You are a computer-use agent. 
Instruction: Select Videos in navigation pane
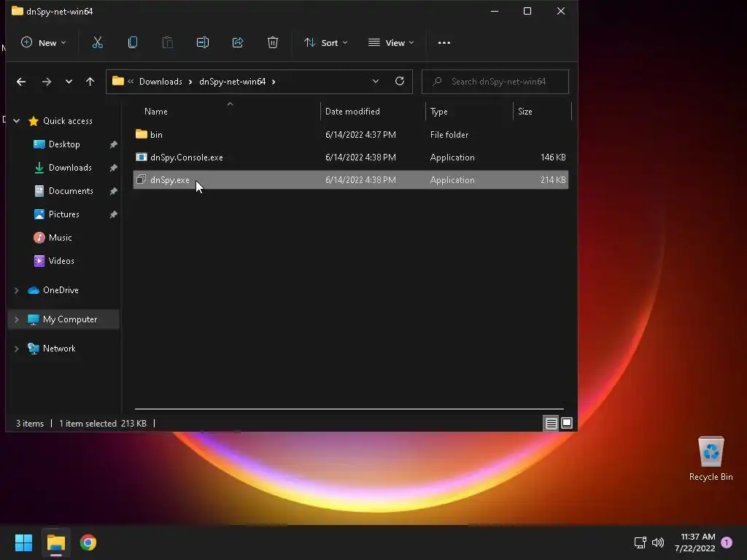(61, 261)
